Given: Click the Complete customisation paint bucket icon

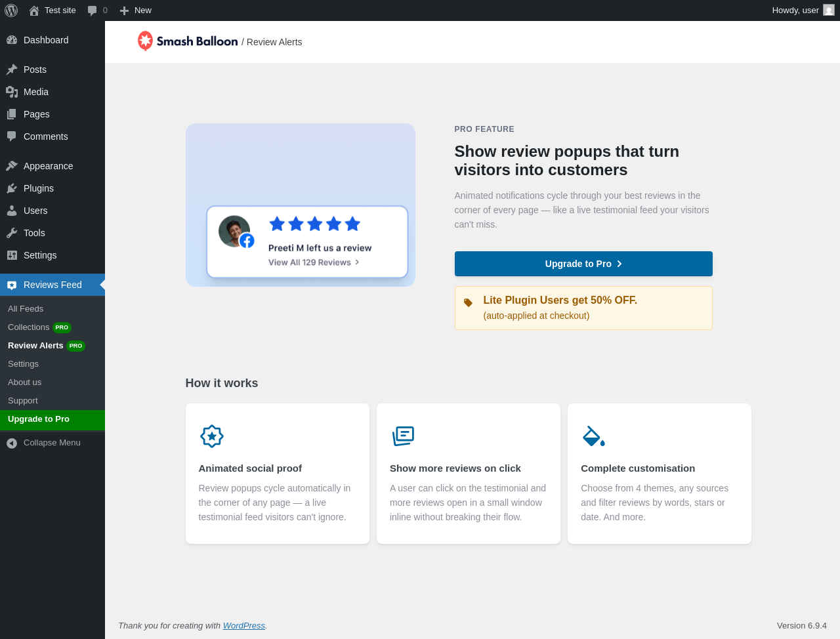Looking at the screenshot, I should (x=594, y=436).
